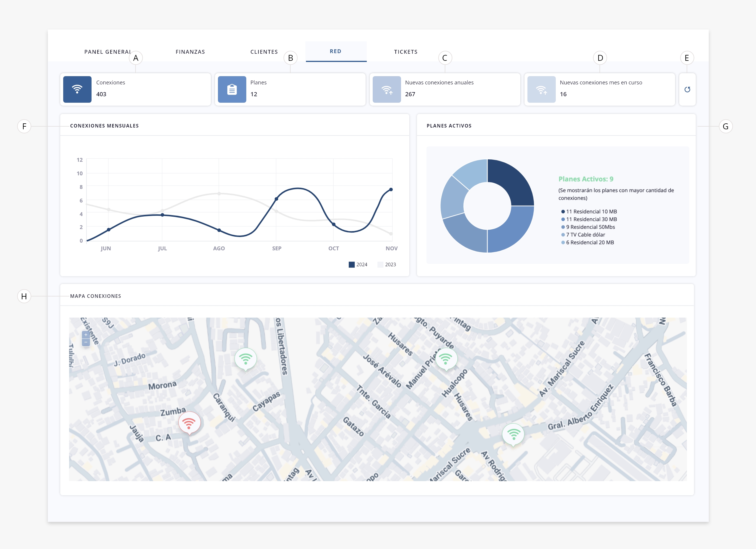Click the Residencial 10 MB legend entry
756x549 pixels.
[591, 212]
